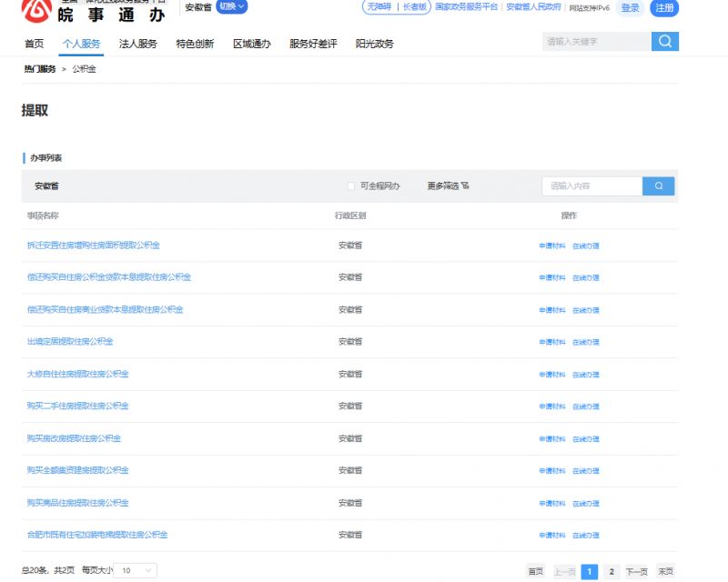Click the 行政区划 column header
The width and height of the screenshot is (728, 582).
click(350, 216)
